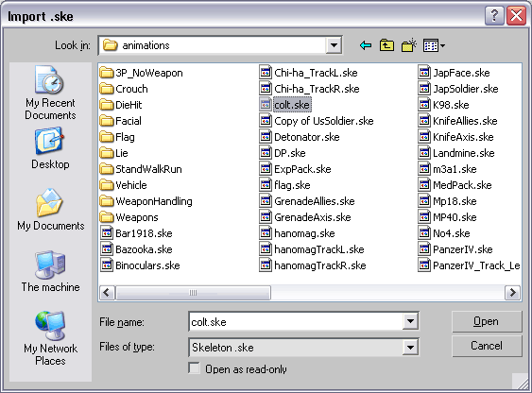Open the File name dropdown arrow
Screen dimensions: 532x393
pyautogui.click(x=410, y=321)
